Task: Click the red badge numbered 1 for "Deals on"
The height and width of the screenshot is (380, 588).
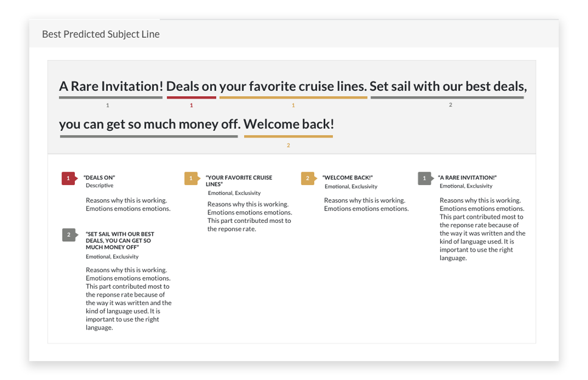Action: click(x=69, y=178)
